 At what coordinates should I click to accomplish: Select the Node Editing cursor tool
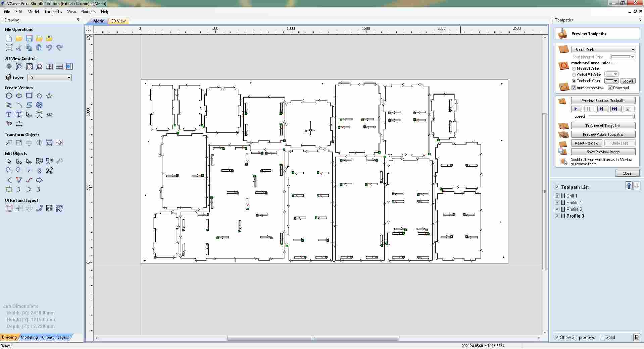(x=19, y=161)
